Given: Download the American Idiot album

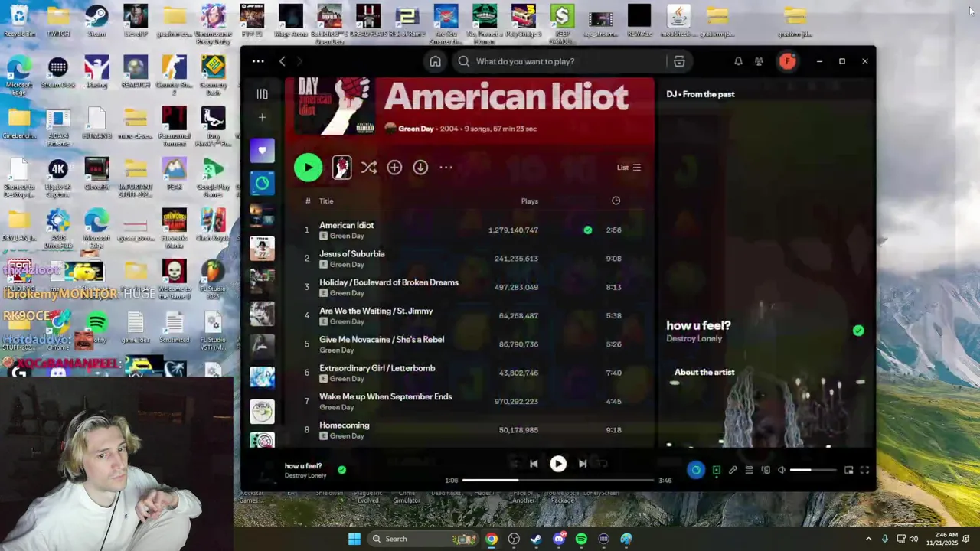Looking at the screenshot, I should pyautogui.click(x=420, y=168).
